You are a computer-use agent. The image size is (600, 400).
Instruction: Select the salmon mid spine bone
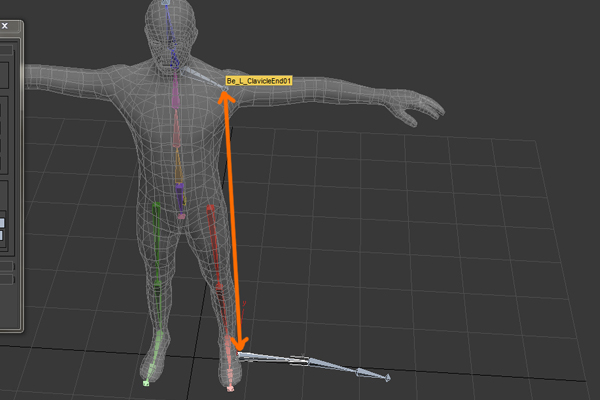(176, 128)
